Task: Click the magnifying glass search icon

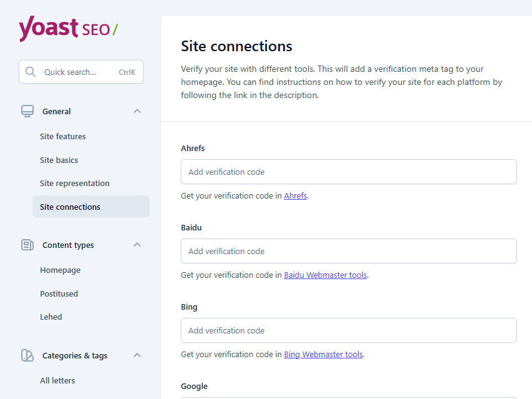Action: click(x=31, y=72)
